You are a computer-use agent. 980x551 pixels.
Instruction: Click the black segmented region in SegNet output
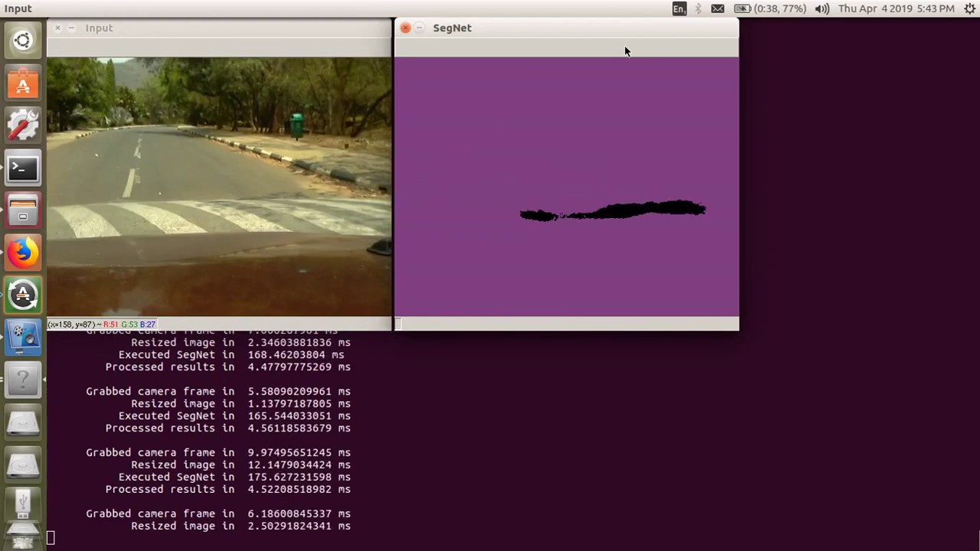(612, 210)
